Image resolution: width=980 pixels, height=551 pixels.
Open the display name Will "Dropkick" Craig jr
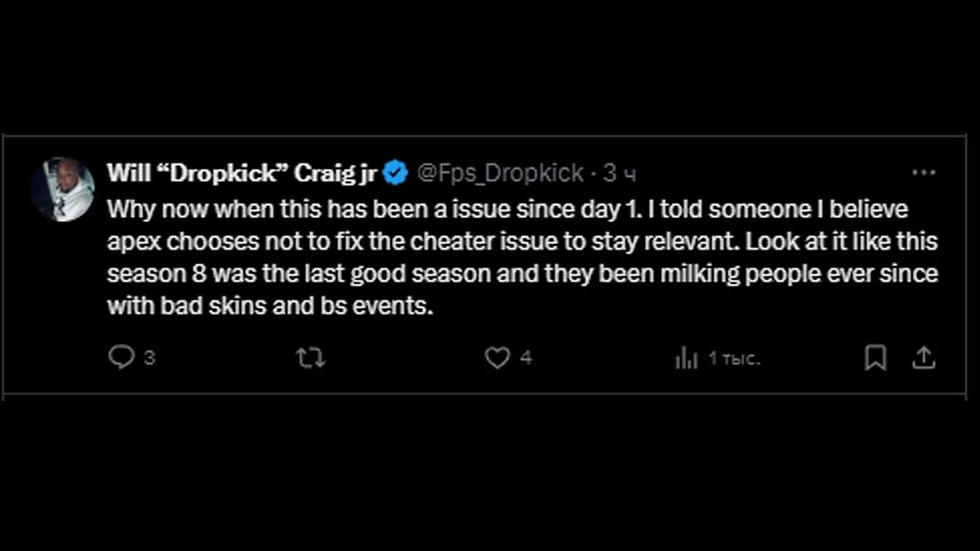pyautogui.click(x=242, y=173)
